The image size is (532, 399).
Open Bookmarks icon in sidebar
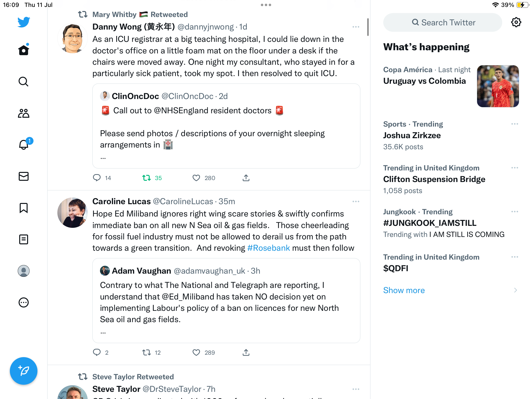24,208
